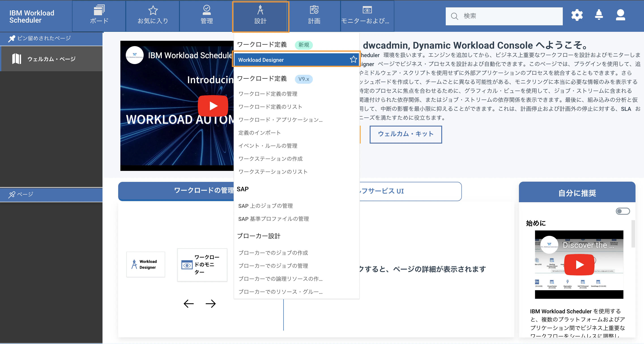Open notifications bell icon
The image size is (644, 344).
[x=599, y=15]
